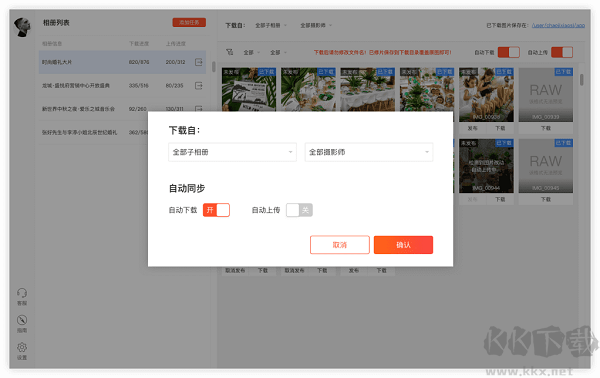Click the 80/235 upload progress value
Viewport: 600px width, 378px height.
[174, 86]
